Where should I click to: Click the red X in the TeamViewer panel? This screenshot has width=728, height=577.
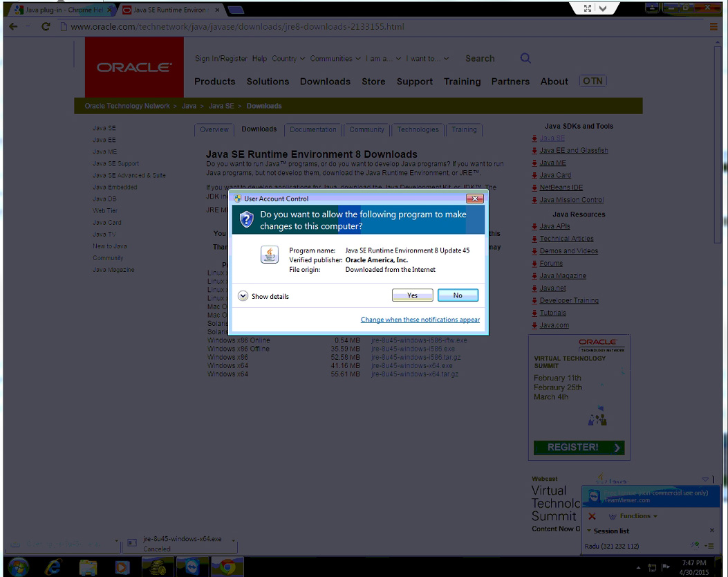592,516
